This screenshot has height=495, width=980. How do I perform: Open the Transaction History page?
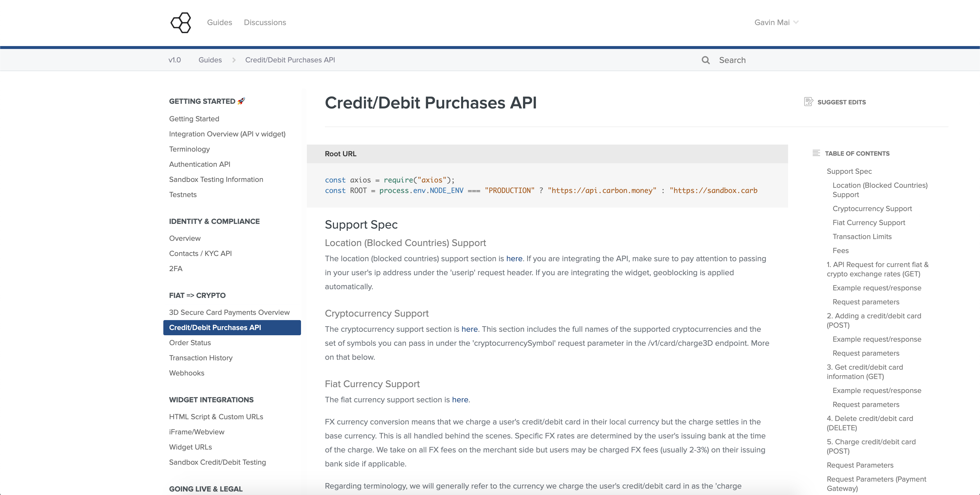(201, 358)
